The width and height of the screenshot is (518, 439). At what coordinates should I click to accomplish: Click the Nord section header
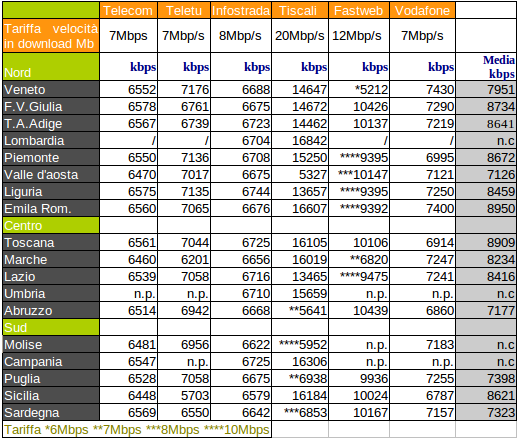[x=51, y=67]
